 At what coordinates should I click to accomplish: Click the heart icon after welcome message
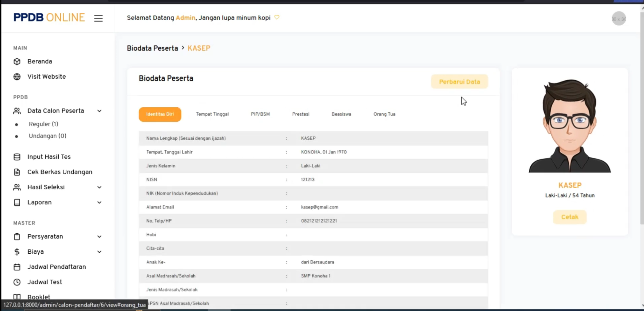[277, 17]
